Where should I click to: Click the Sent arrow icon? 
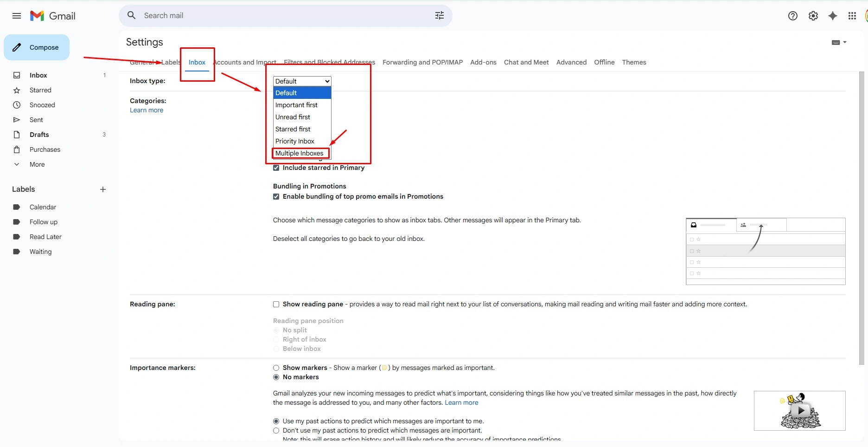click(17, 120)
